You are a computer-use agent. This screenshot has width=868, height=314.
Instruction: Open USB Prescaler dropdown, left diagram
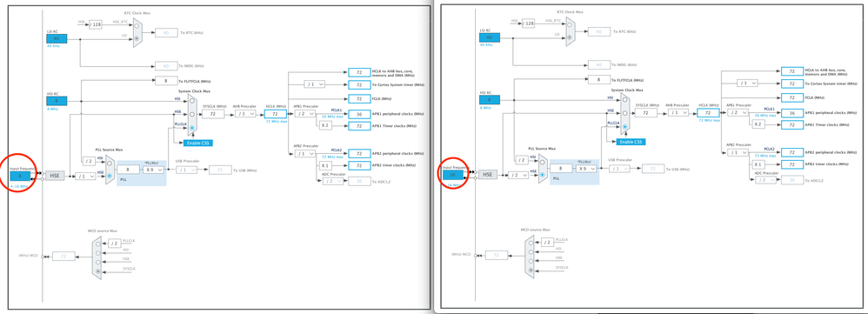[186, 170]
